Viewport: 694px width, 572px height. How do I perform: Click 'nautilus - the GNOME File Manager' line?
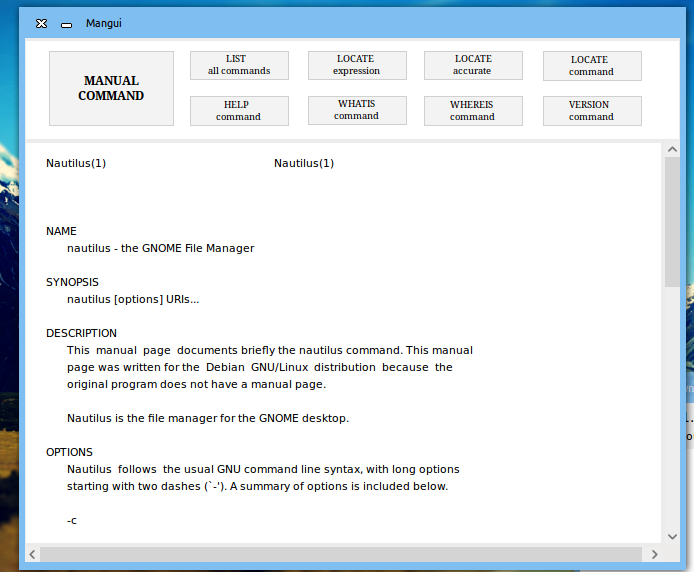[161, 248]
